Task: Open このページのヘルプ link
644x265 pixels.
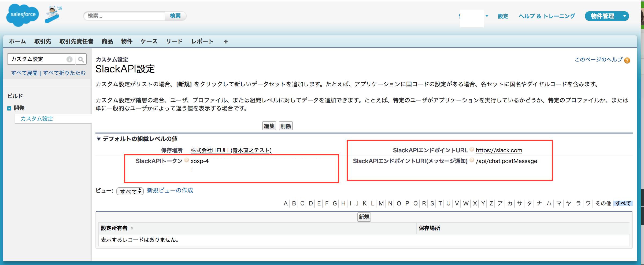Action: [599, 60]
